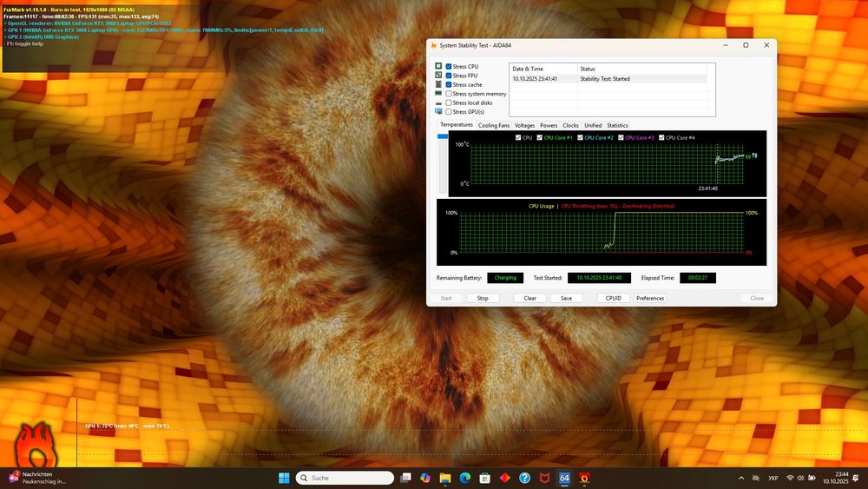
Task: Launch Copilot from the taskbar
Action: click(x=425, y=478)
